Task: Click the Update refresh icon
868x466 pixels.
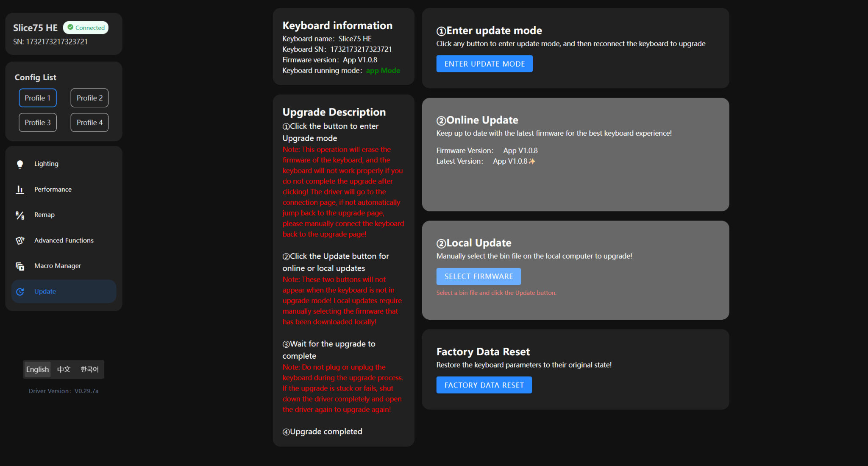Action: point(20,292)
